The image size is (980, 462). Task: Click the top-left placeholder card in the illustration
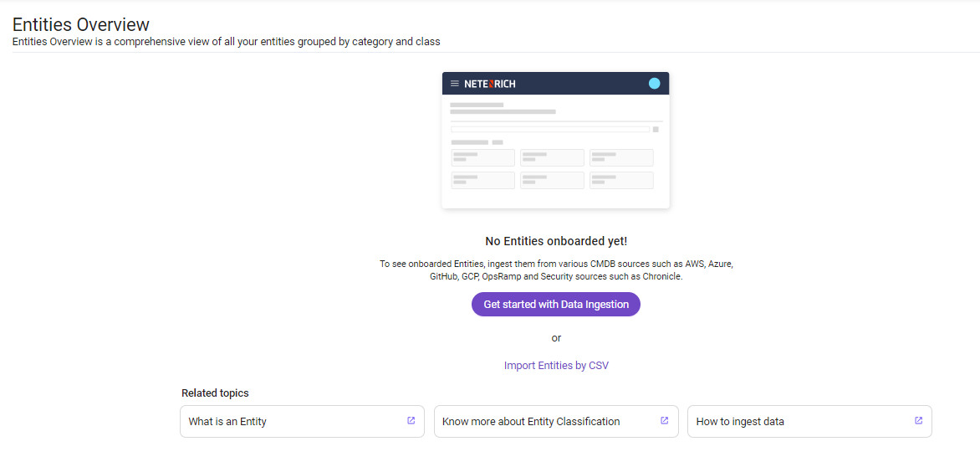point(483,157)
